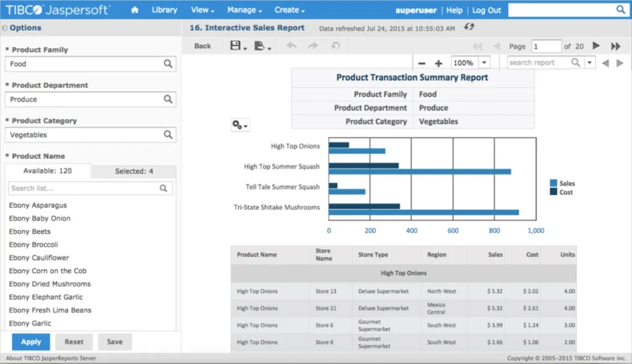Click the Log Out link
632x364 pixels.
[486, 10]
